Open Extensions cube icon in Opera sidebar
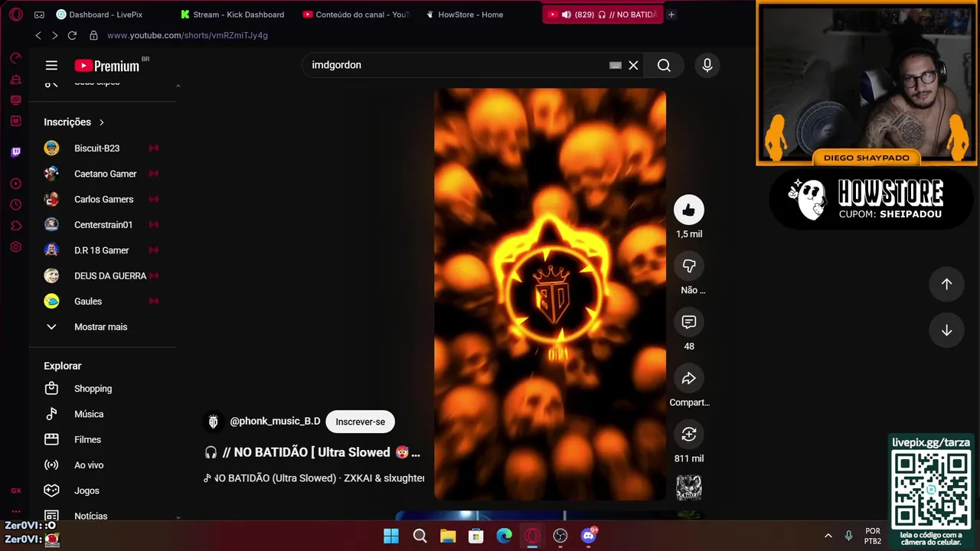The image size is (980, 551). (x=15, y=226)
